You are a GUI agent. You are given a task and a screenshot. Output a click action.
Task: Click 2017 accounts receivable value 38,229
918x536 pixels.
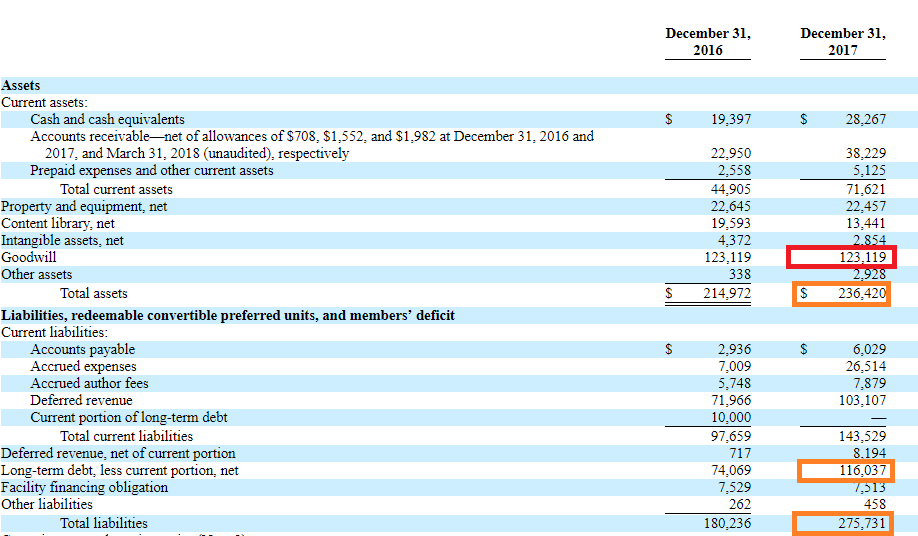865,153
